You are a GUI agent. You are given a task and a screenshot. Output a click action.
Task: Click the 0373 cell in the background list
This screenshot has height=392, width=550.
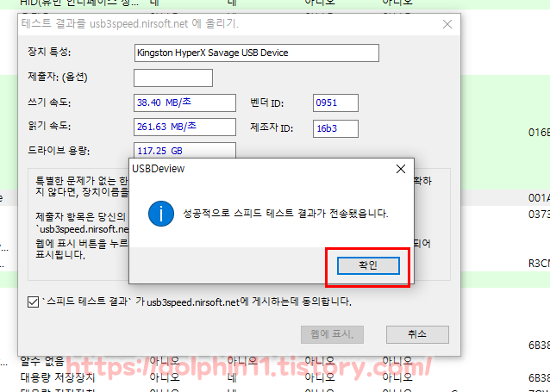[x=539, y=214]
